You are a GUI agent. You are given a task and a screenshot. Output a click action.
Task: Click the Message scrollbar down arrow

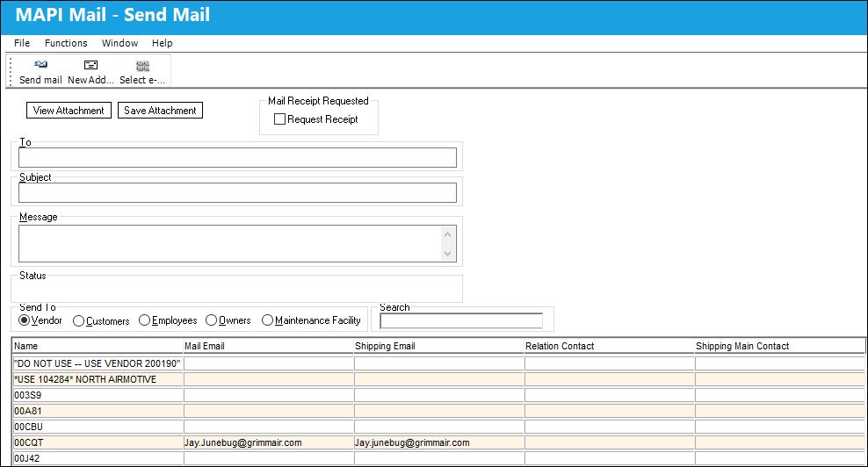click(x=447, y=254)
